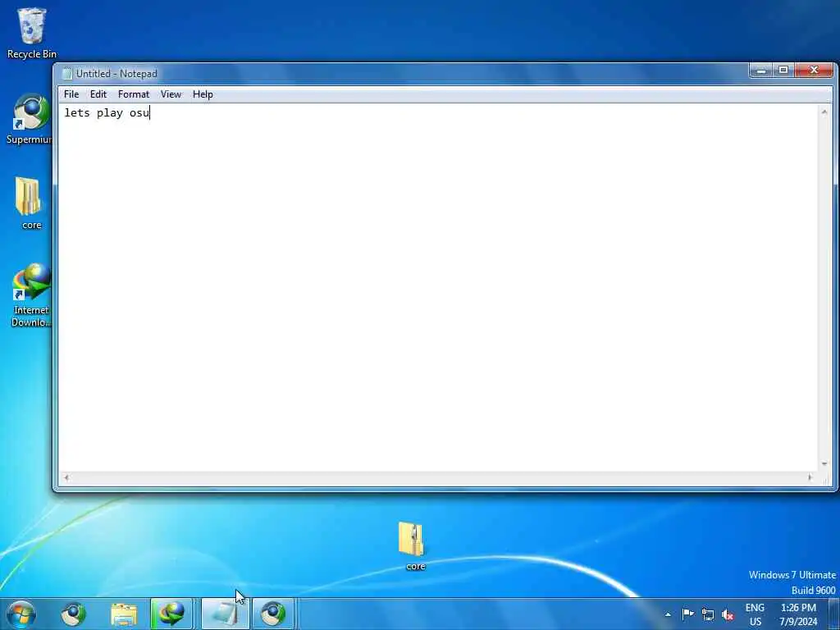Open the Format menu in Notepad

coord(134,94)
